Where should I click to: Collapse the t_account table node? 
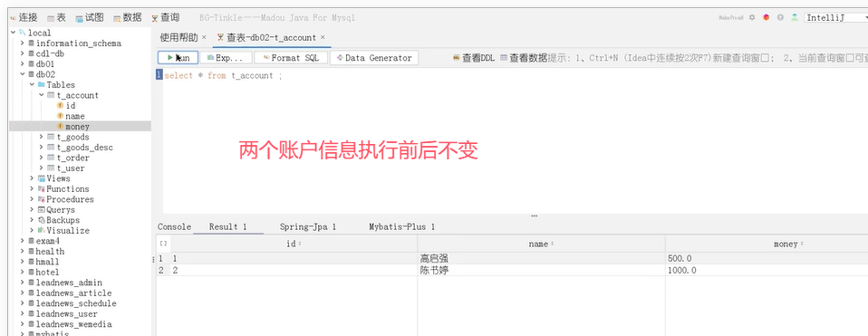42,95
